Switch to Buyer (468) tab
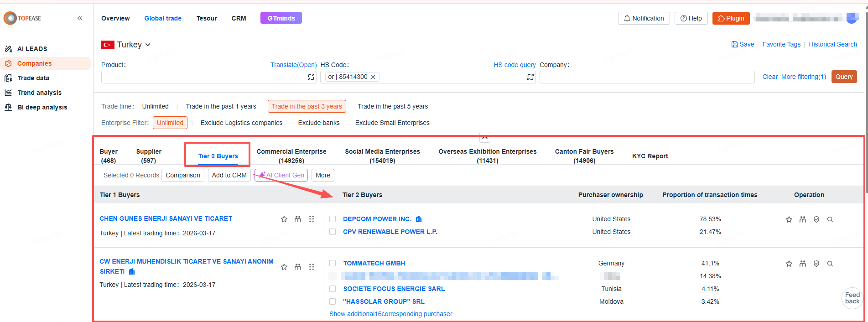The image size is (868, 322). [109, 156]
